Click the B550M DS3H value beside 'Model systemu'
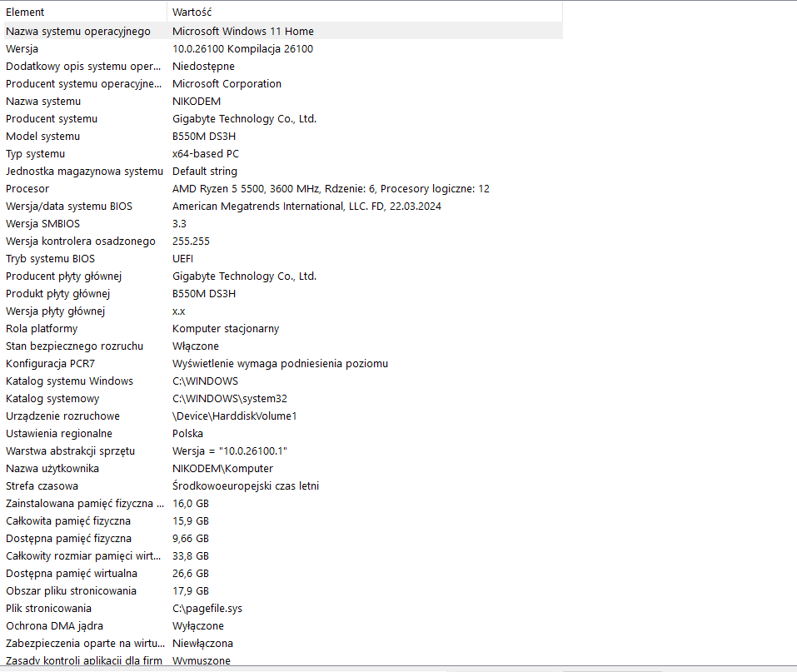Image resolution: width=797 pixels, height=672 pixels. (x=204, y=137)
